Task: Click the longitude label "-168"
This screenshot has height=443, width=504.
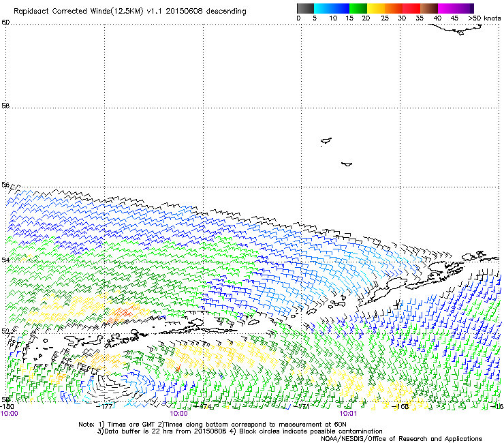Action: [400, 406]
